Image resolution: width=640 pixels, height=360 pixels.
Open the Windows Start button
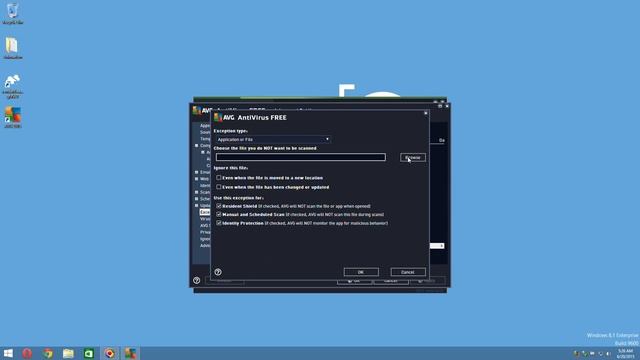(8, 353)
